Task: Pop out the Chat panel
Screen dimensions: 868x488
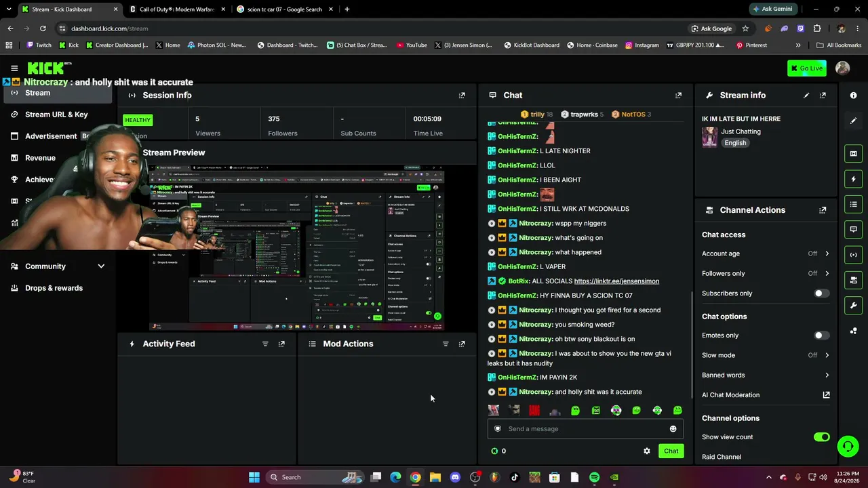Action: pos(678,96)
